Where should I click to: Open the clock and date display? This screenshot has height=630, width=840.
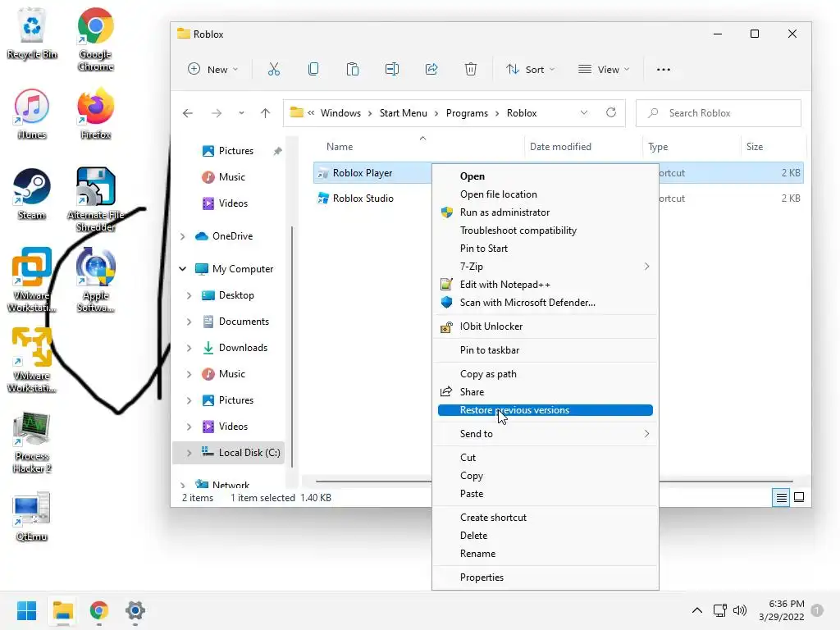point(782,610)
